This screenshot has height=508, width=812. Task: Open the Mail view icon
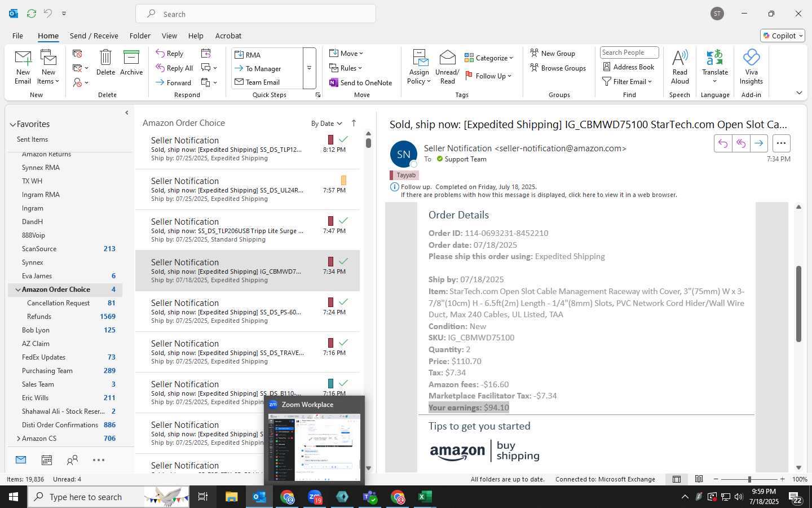point(21,460)
